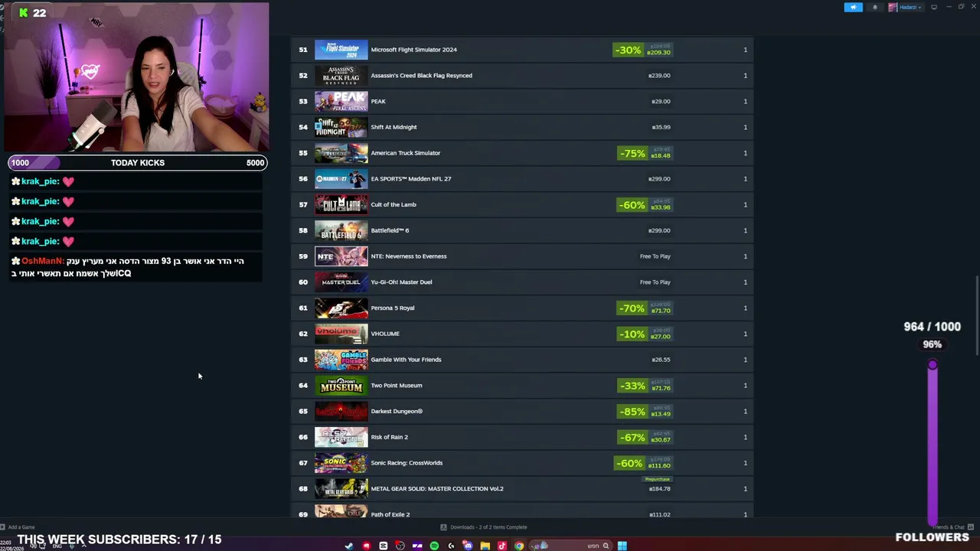980x551 pixels.
Task: Click the Darkest Dungeon title
Action: pyautogui.click(x=397, y=411)
